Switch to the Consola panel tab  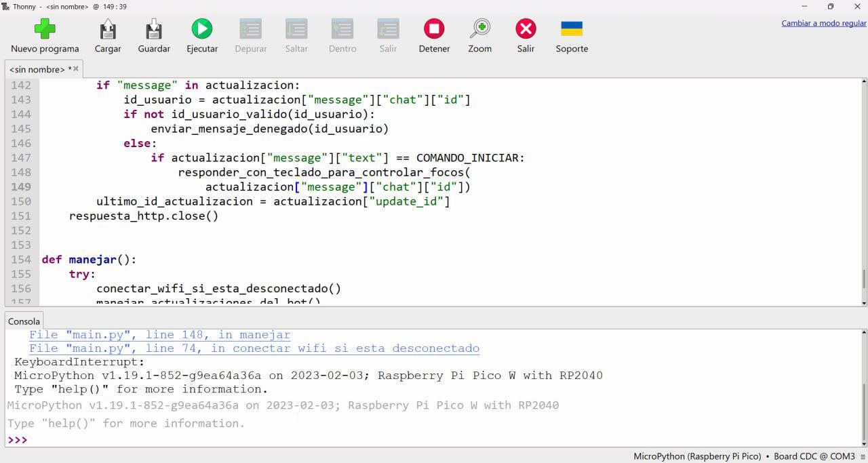click(x=24, y=321)
